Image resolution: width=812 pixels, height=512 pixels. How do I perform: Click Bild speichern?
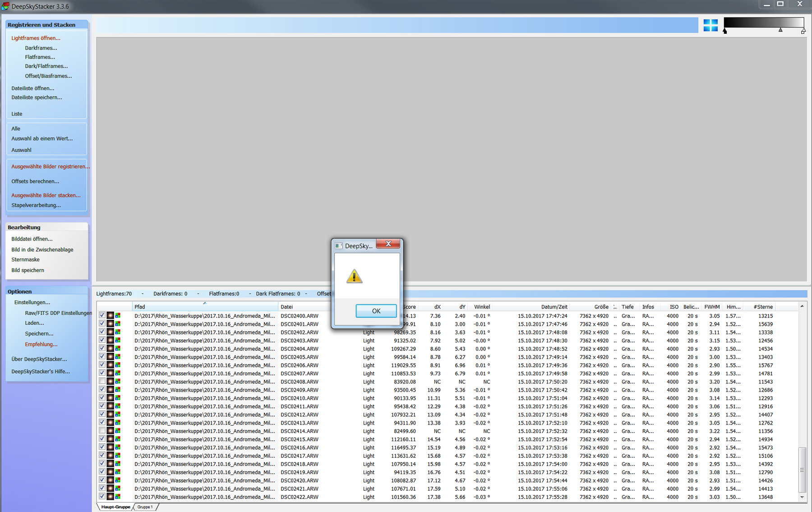point(28,270)
